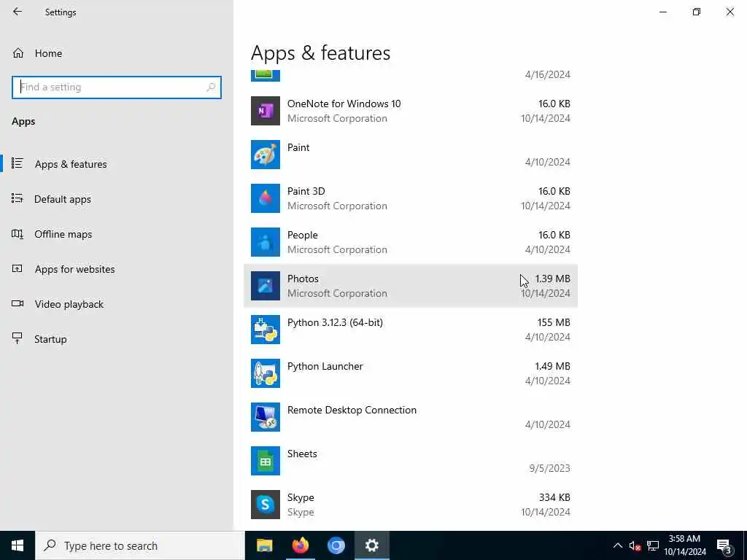Open File Explorer from the taskbar

[264, 545]
